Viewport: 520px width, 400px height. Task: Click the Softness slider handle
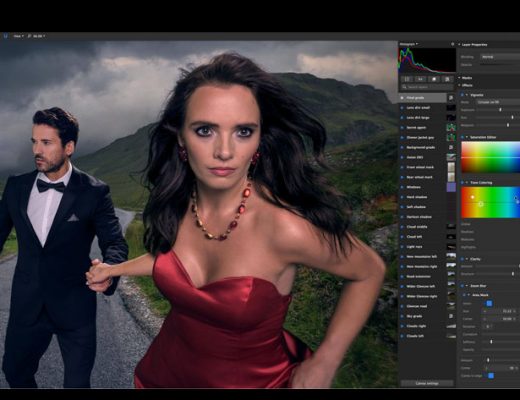point(491,342)
